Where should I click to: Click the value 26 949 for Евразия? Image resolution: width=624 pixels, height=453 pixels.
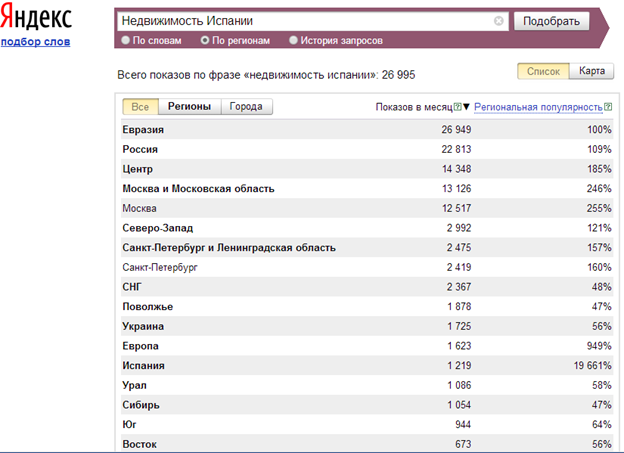456,130
